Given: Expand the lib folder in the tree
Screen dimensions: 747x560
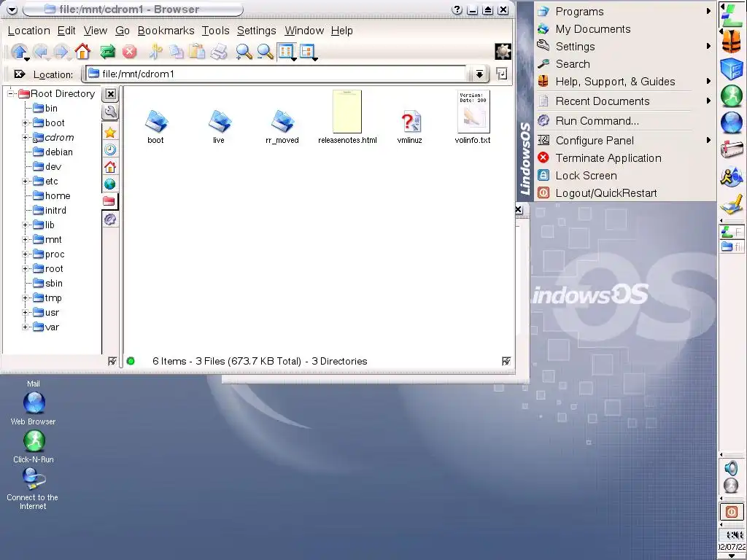Looking at the screenshot, I should [x=26, y=225].
